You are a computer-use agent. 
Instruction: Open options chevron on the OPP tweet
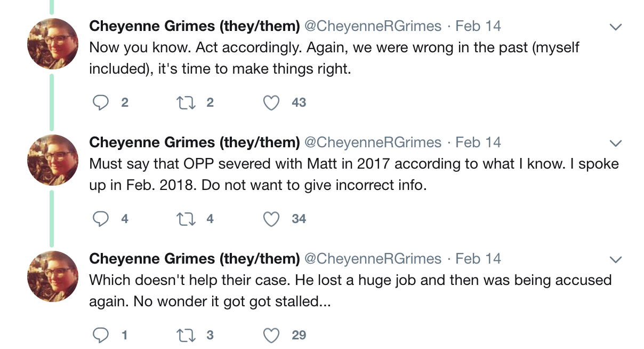[x=616, y=143]
